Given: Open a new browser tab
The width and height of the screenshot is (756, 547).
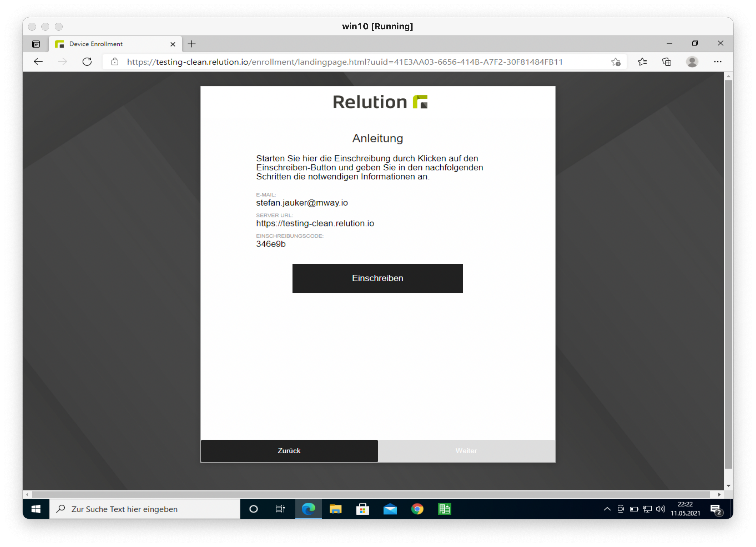Looking at the screenshot, I should click(192, 44).
